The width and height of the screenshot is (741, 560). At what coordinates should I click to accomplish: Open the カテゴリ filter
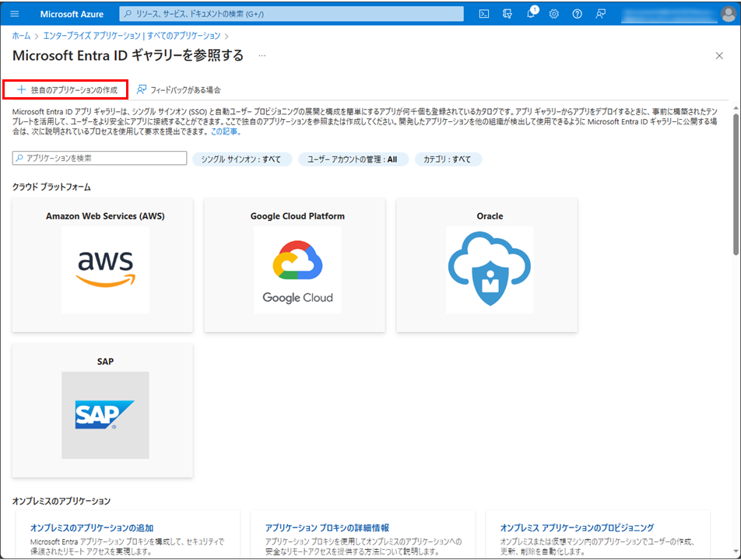pos(448,159)
